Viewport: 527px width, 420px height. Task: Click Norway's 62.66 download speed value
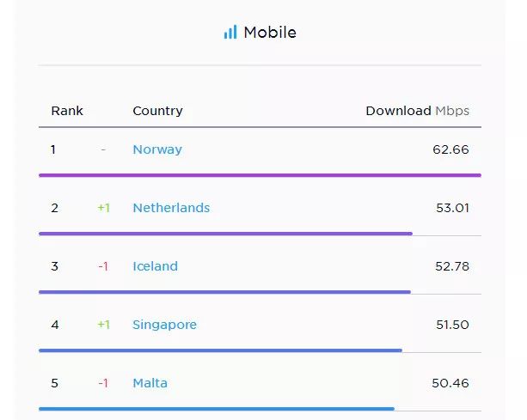point(450,149)
